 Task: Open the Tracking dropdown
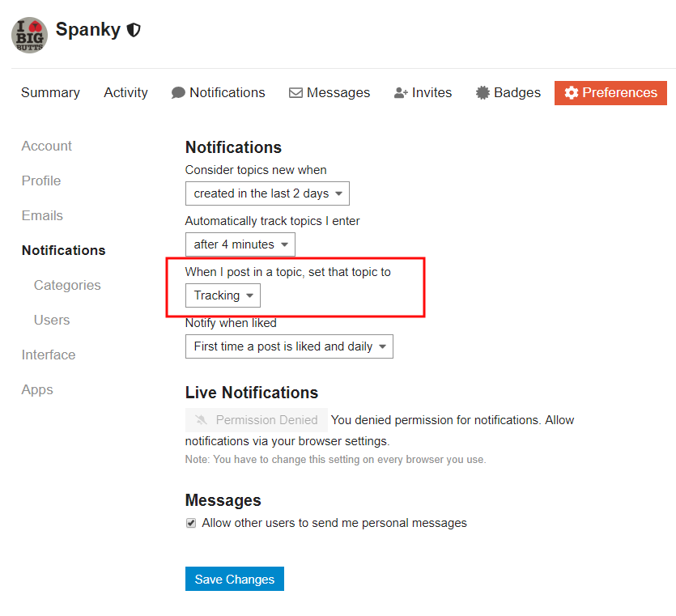point(223,295)
